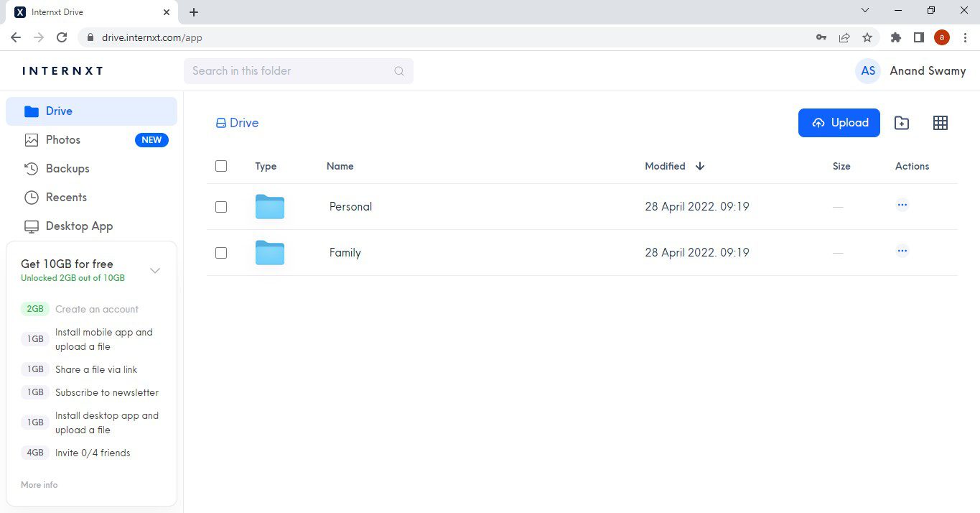Check the Personal folder checkbox

click(220, 206)
